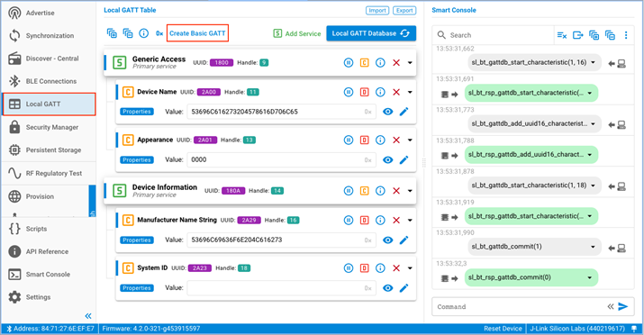
Task: Refresh the Local GATT Database
Action: 371,33
